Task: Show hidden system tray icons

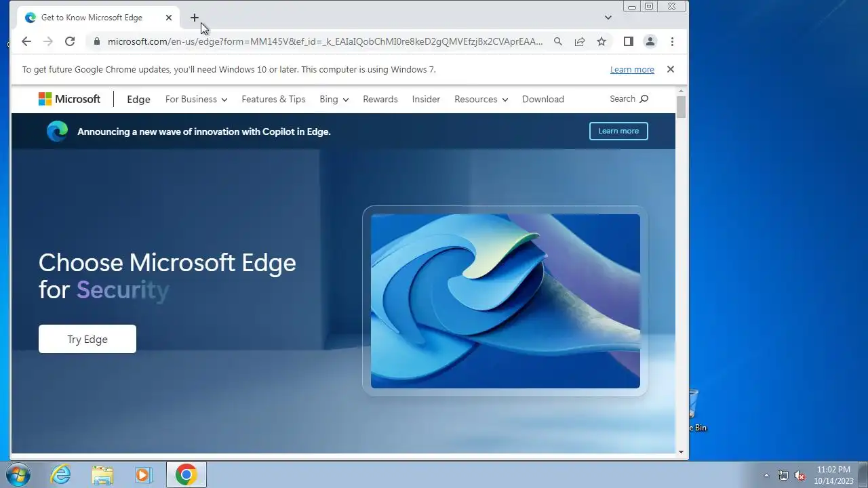Action: [x=767, y=475]
